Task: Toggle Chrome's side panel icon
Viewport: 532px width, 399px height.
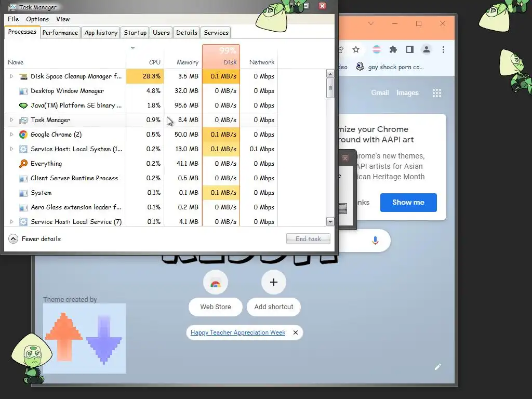Action: pyautogui.click(x=410, y=49)
